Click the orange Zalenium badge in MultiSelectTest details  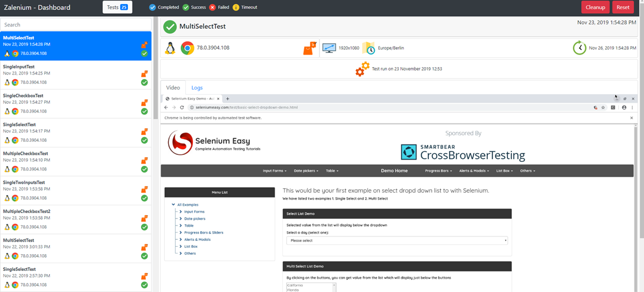click(310, 48)
